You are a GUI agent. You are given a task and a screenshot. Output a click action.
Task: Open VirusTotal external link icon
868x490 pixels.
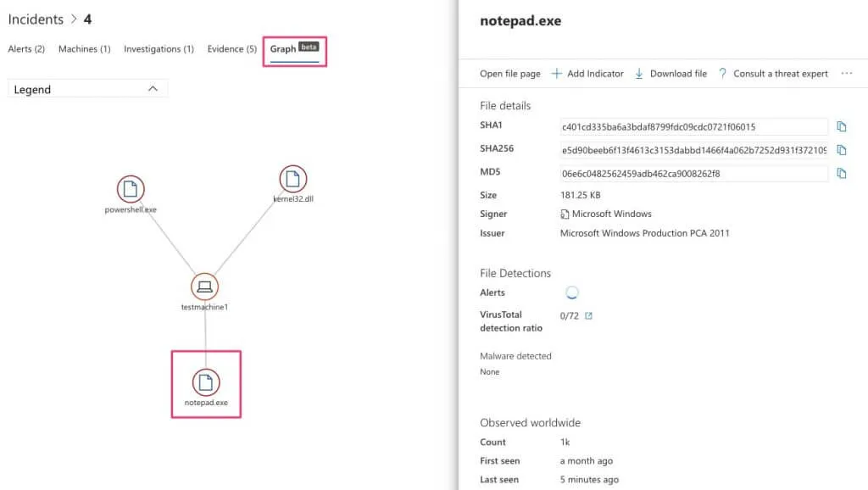pos(588,315)
